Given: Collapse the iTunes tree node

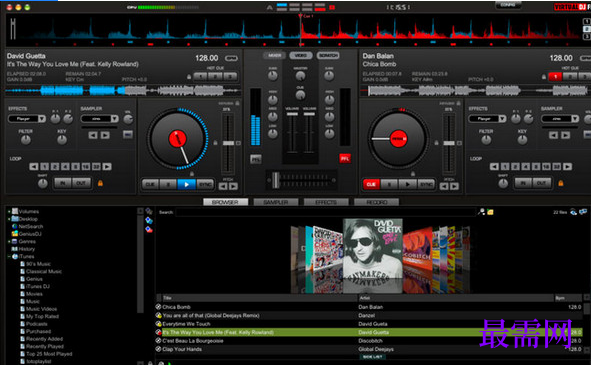Looking at the screenshot, I should click(x=9, y=256).
